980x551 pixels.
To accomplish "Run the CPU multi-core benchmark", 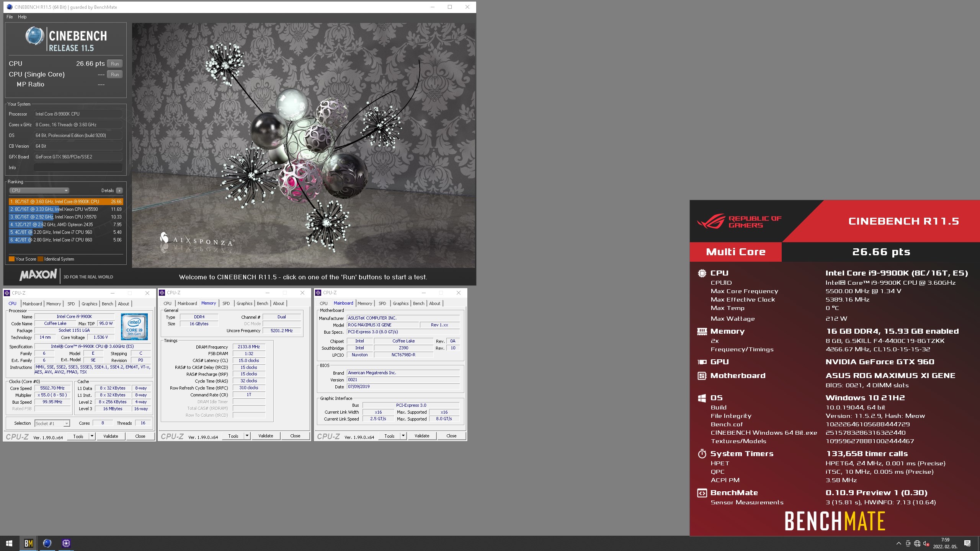I will click(115, 64).
